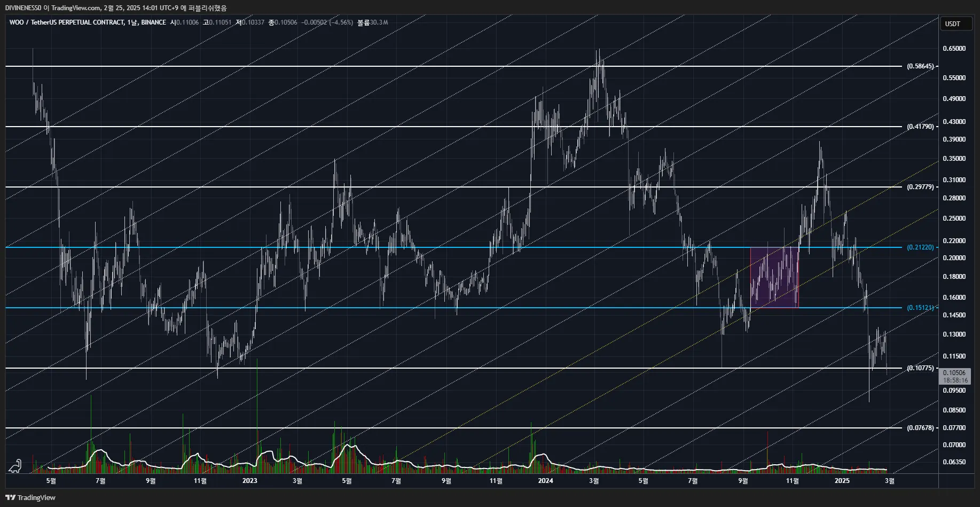This screenshot has width=980, height=507.
Task: Click the current price tag with countdown 18:58:16
Action: [955, 377]
